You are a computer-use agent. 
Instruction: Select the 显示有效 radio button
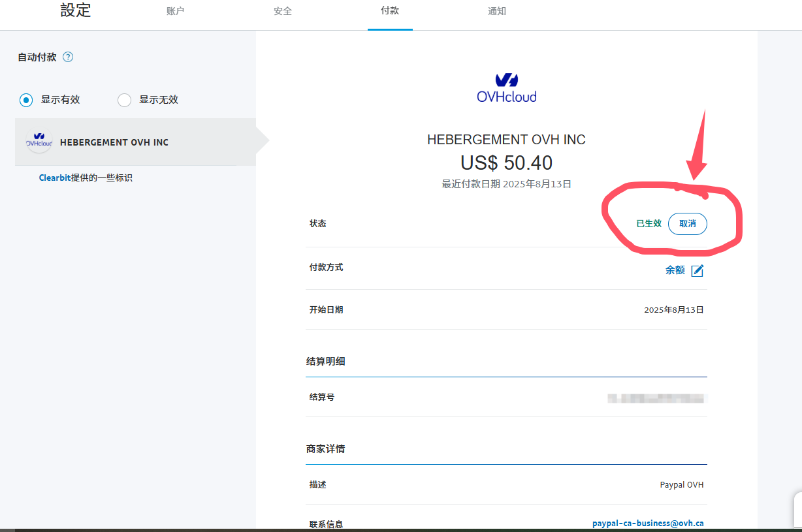coord(26,100)
